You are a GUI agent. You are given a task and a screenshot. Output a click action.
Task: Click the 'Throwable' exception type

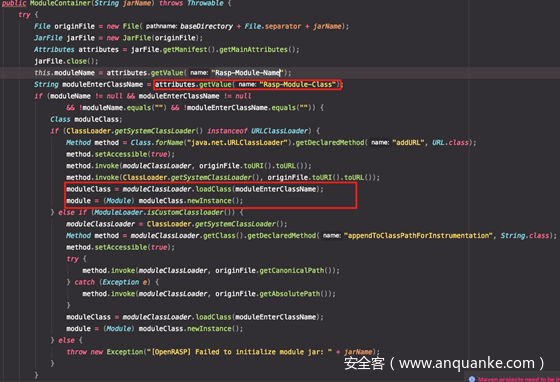click(x=205, y=4)
